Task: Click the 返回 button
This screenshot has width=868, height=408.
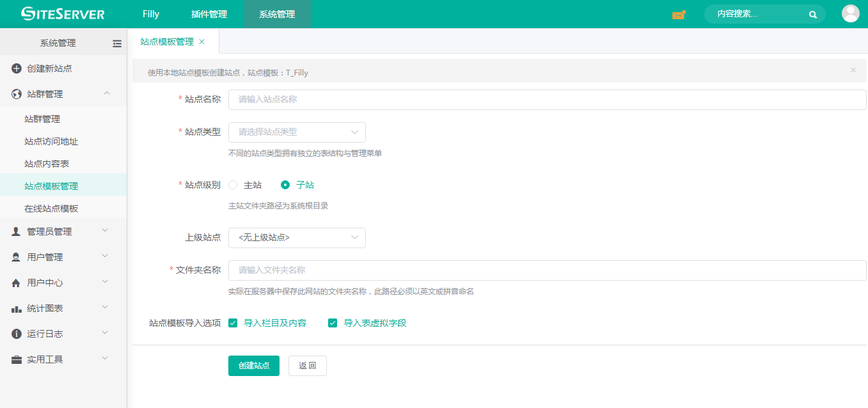Action: 308,366
